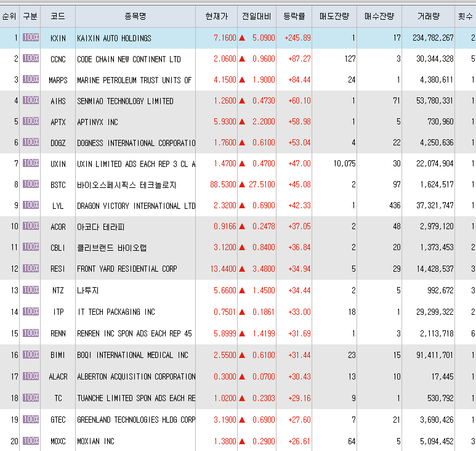Click the 코드 column header
The height and width of the screenshot is (451, 476).
(x=58, y=17)
